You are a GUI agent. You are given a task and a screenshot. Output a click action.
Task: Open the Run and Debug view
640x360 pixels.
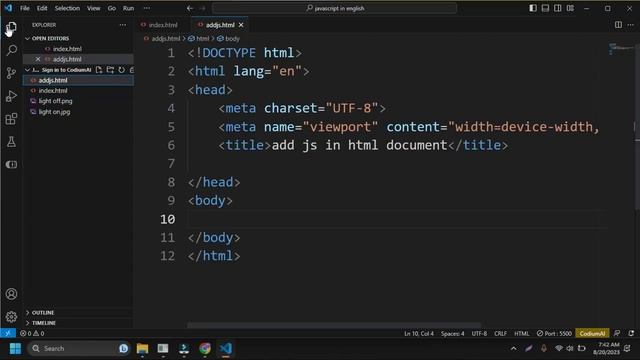click(x=11, y=96)
